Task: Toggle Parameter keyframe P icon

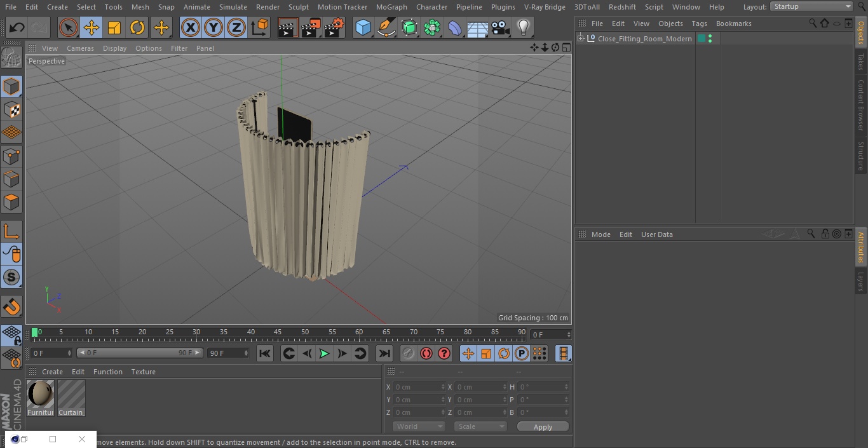Action: click(x=521, y=353)
